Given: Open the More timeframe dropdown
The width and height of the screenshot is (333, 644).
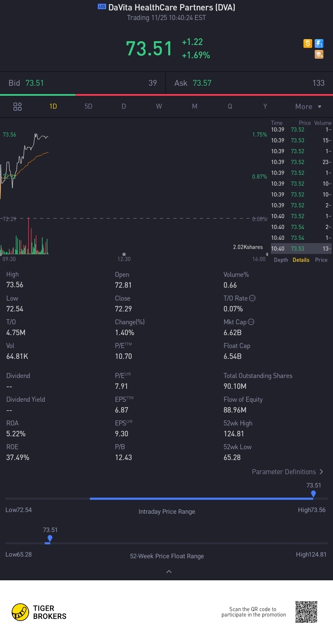Looking at the screenshot, I should (308, 107).
